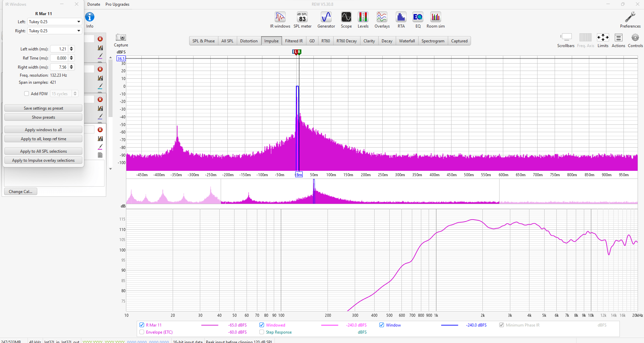Screen dimensions: 644x343
Task: Click Save settings as preset
Action: [43, 108]
